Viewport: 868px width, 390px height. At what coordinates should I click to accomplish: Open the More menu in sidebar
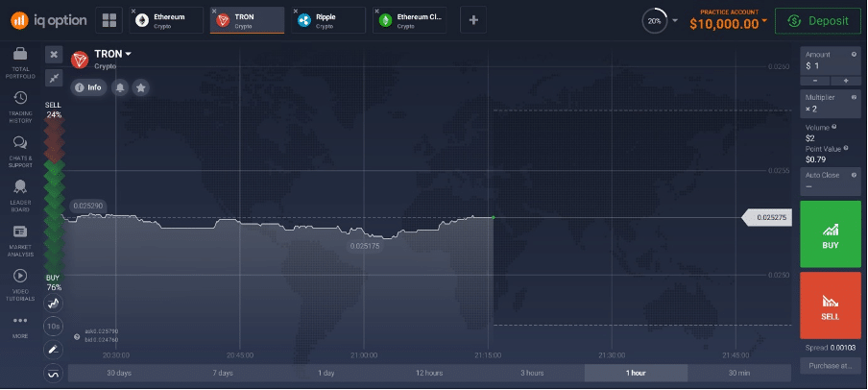click(x=20, y=327)
